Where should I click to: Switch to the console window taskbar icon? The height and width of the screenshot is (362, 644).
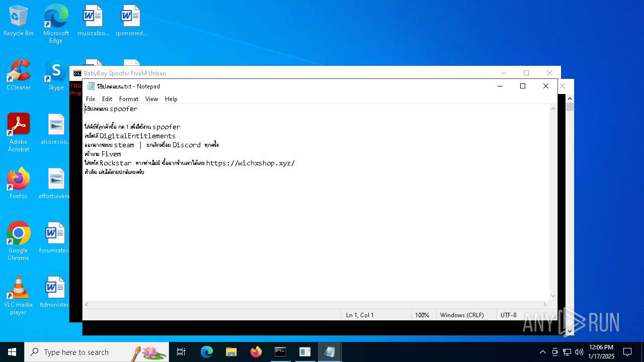point(280,352)
